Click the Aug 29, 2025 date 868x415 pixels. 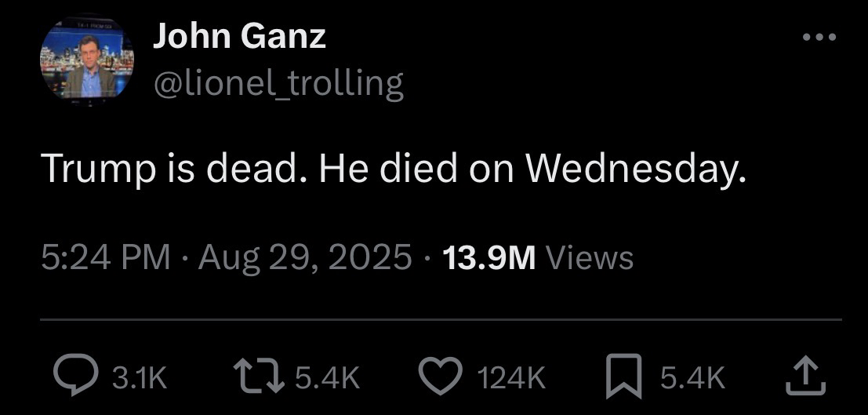point(305,257)
